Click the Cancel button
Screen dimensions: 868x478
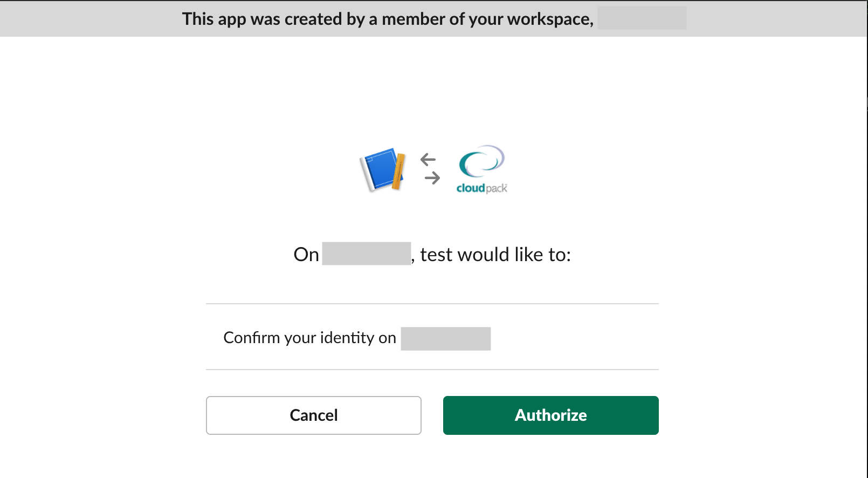click(x=313, y=415)
